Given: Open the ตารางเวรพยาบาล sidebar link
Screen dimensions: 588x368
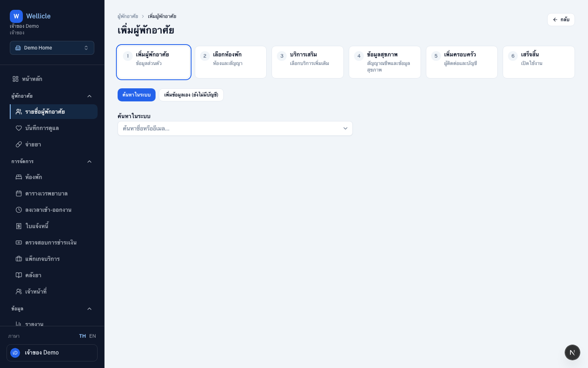Looking at the screenshot, I should [53, 193].
